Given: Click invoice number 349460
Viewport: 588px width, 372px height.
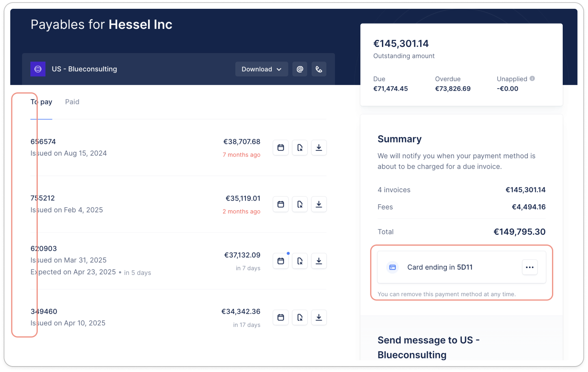Looking at the screenshot, I should click(x=44, y=312).
